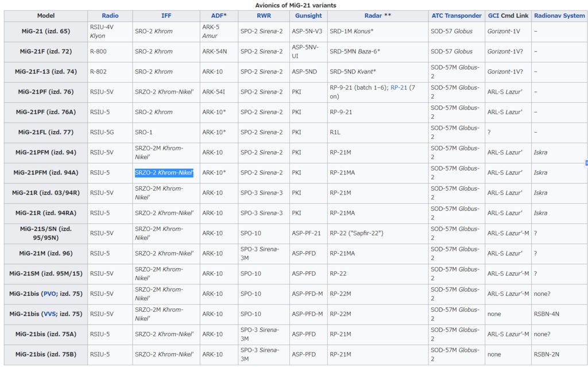Click the GCI link in header
This screenshot has width=588, height=367.
[493, 16]
